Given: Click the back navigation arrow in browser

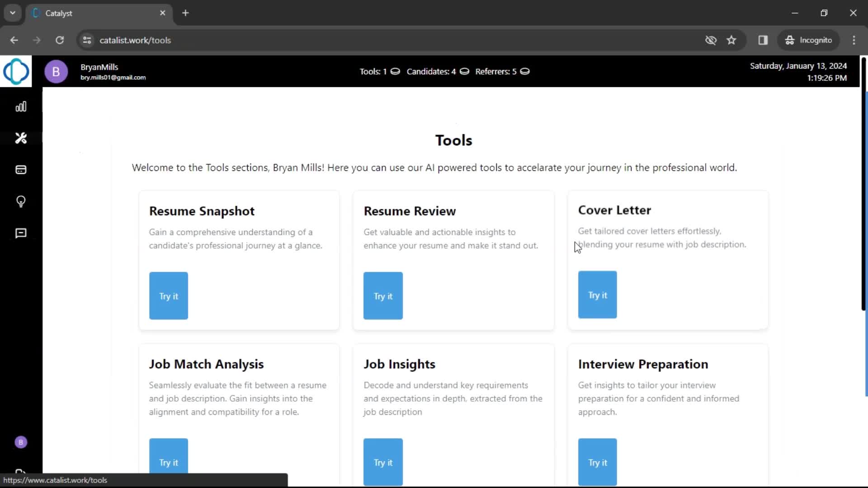Looking at the screenshot, I should click(x=14, y=40).
